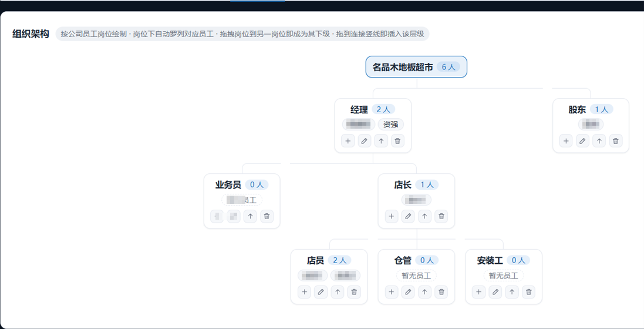The width and height of the screenshot is (644, 329).
Task: Click the up arrow on 业务员 card
Action: point(250,216)
